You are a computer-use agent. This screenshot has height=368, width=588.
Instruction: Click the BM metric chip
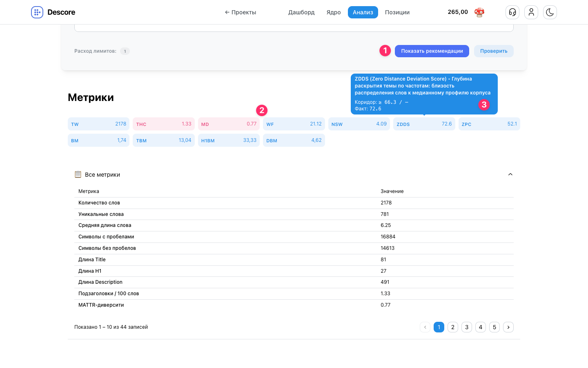click(99, 140)
